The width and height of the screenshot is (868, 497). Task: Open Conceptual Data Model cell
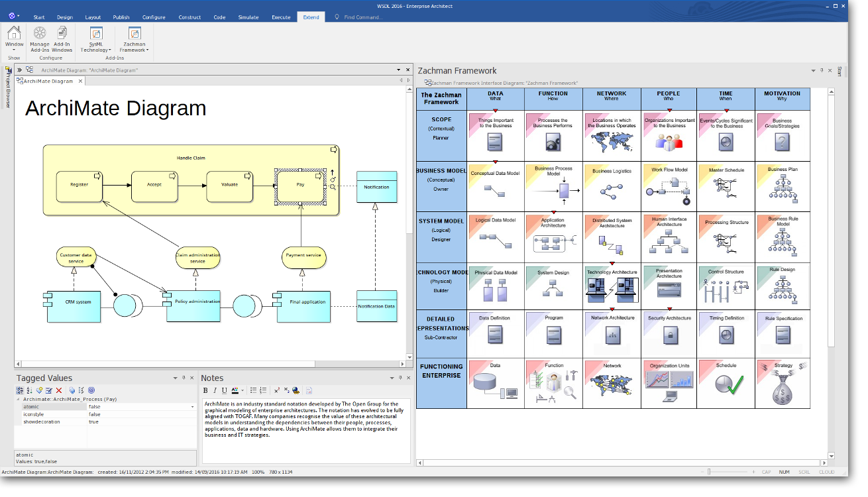pyautogui.click(x=496, y=187)
